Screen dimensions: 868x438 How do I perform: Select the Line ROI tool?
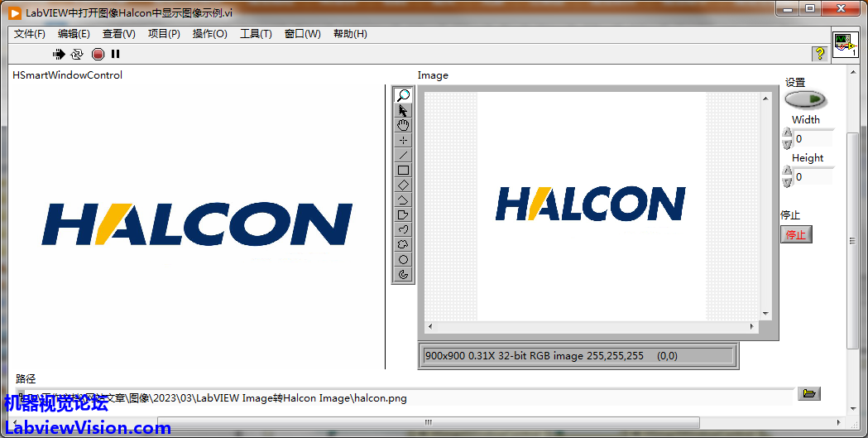(x=404, y=155)
